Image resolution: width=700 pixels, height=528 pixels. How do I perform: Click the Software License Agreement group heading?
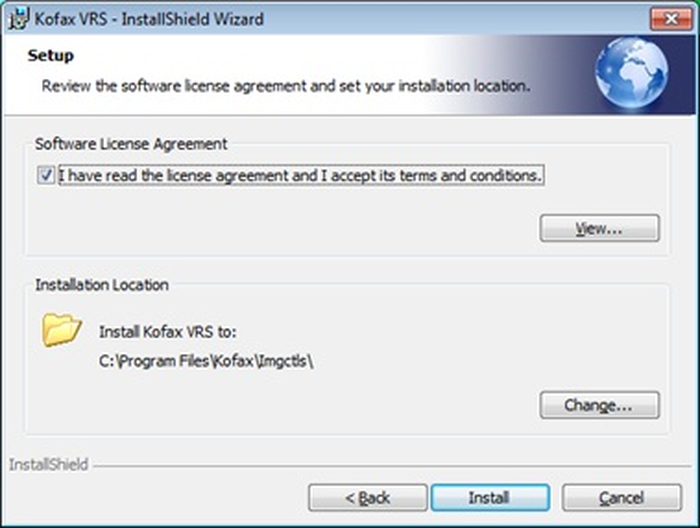131,144
